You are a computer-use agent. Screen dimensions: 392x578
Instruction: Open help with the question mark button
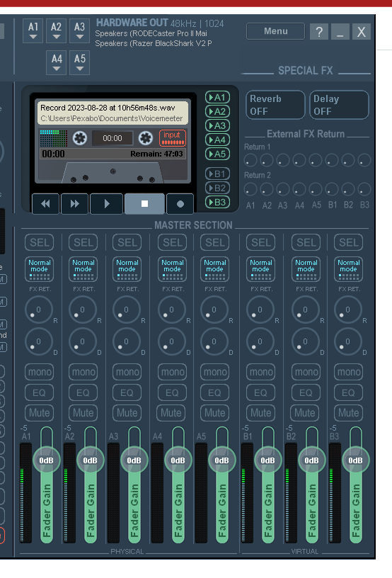click(319, 32)
